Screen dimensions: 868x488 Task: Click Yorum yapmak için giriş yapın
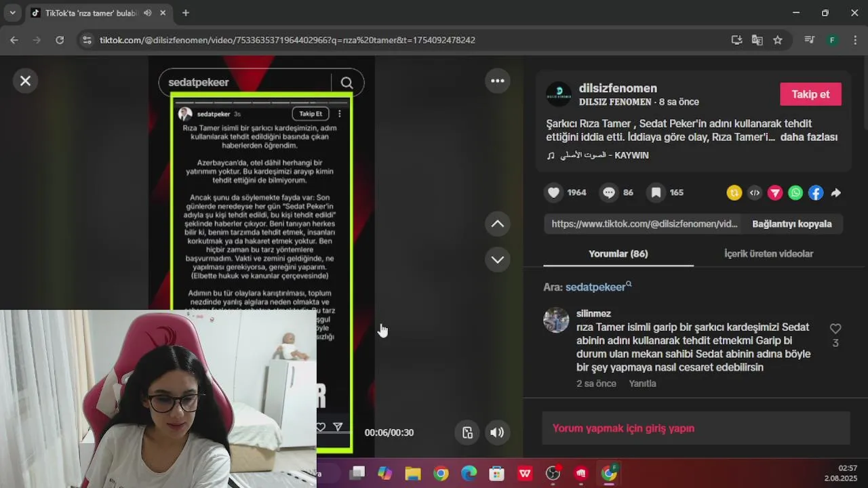coord(696,428)
